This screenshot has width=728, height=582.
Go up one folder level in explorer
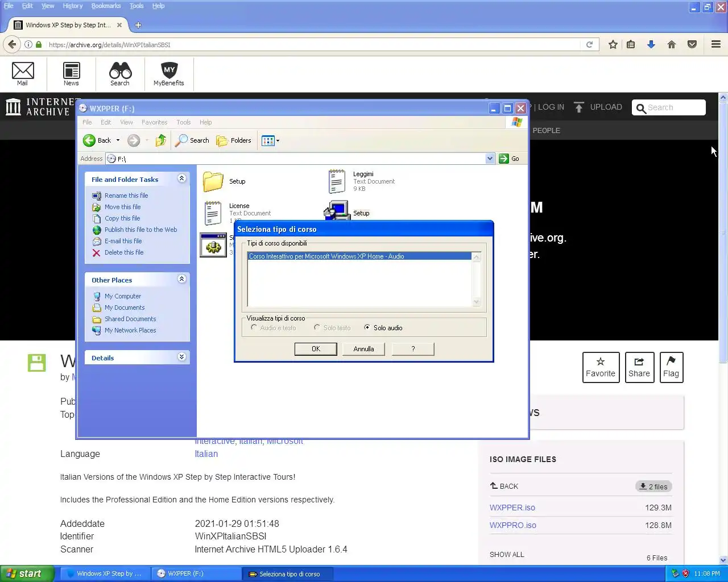click(161, 140)
